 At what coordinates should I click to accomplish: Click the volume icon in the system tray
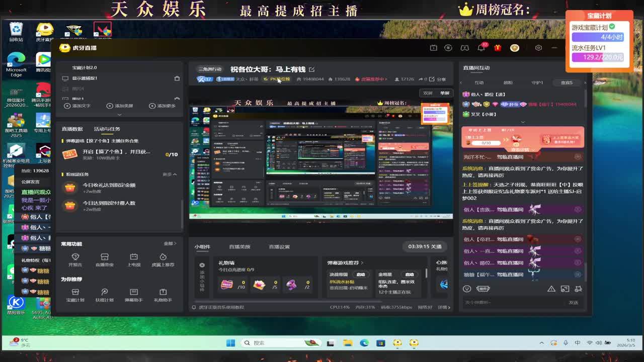pyautogui.click(x=599, y=343)
